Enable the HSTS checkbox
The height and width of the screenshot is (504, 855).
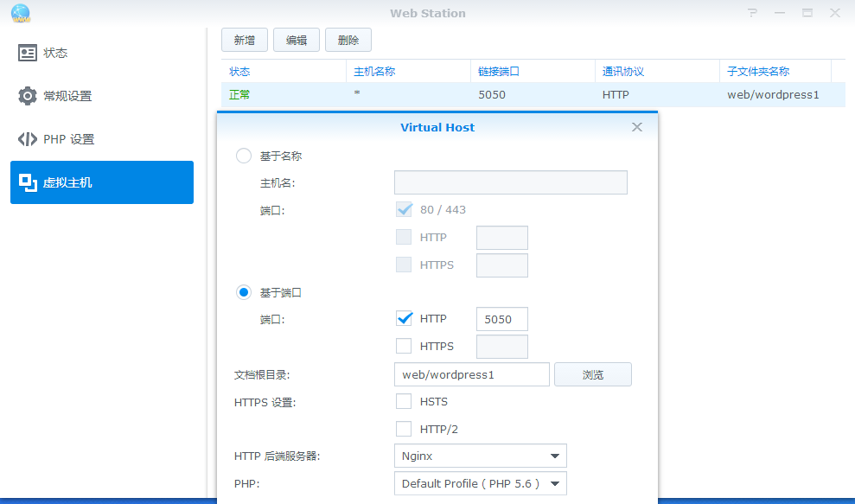pyautogui.click(x=404, y=401)
